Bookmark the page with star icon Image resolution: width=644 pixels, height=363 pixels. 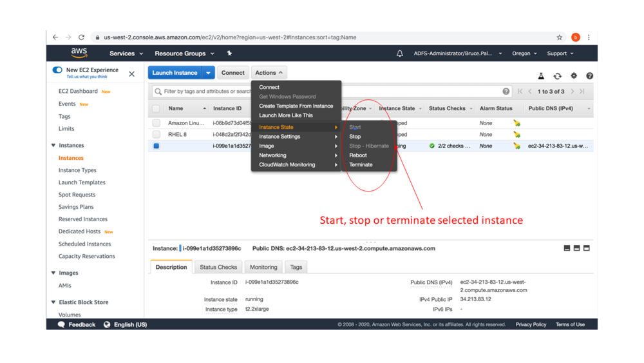click(x=560, y=37)
